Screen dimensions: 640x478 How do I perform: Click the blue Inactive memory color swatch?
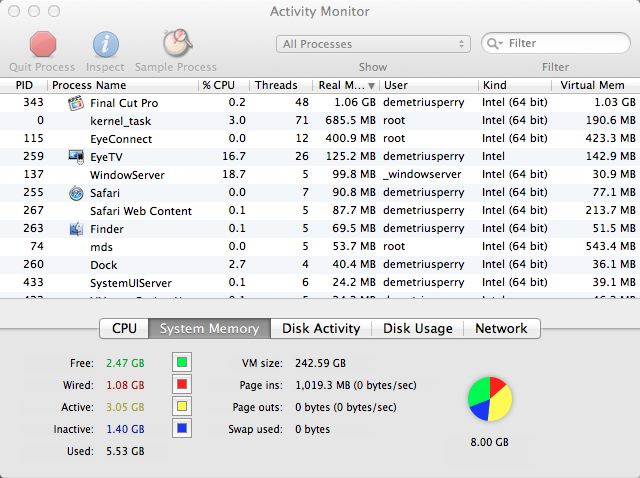coord(182,428)
